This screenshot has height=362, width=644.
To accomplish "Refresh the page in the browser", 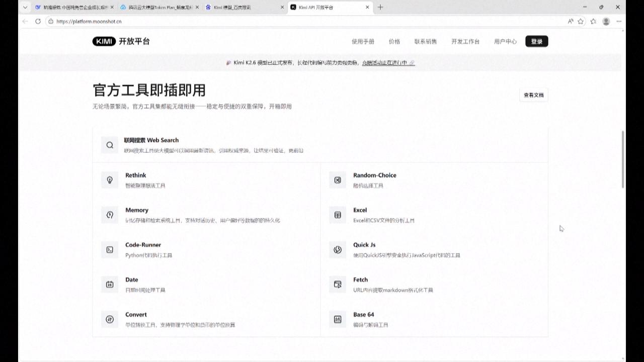I will click(x=38, y=21).
